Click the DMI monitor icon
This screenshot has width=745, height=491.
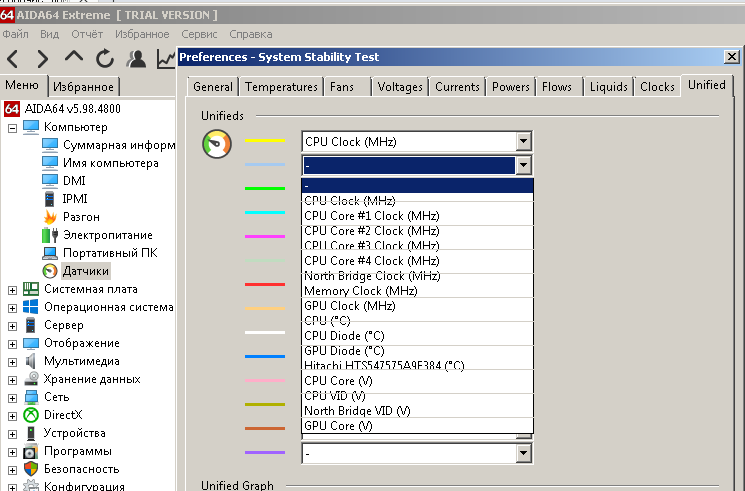point(50,181)
